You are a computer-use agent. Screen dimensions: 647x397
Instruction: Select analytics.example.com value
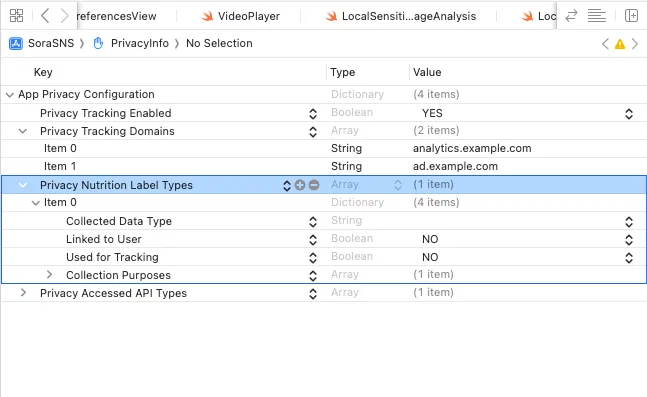tap(472, 149)
